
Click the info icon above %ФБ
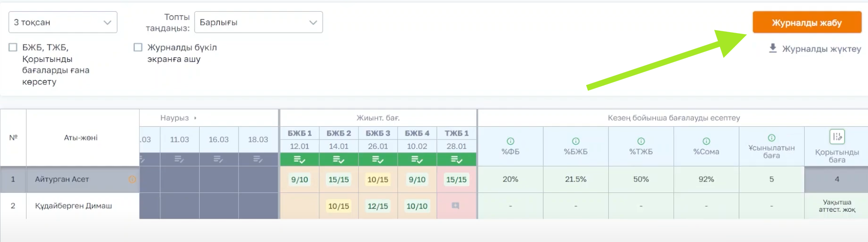(510, 141)
